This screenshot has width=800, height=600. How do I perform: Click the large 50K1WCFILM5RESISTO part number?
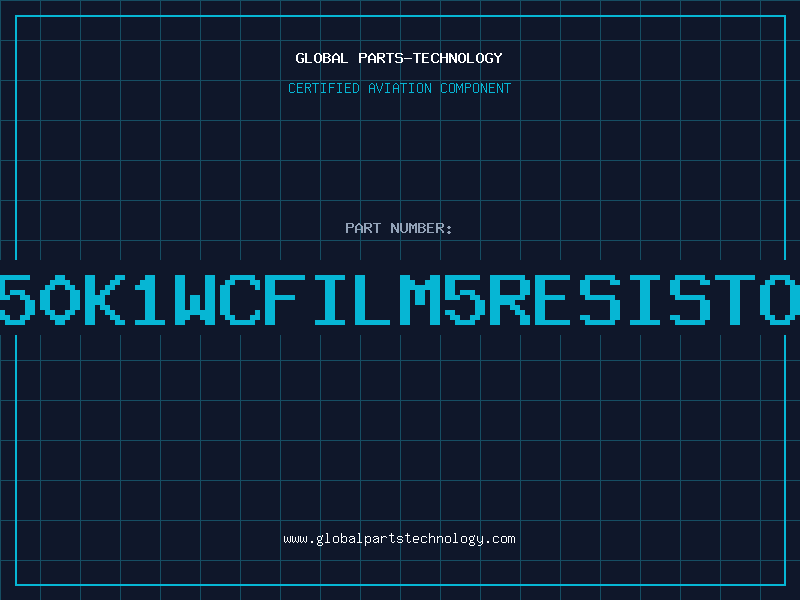(x=400, y=299)
